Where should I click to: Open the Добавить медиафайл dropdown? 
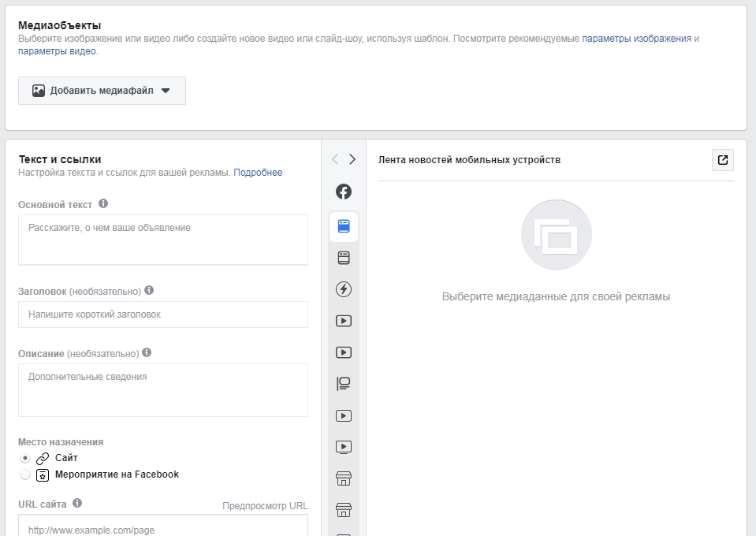(102, 91)
